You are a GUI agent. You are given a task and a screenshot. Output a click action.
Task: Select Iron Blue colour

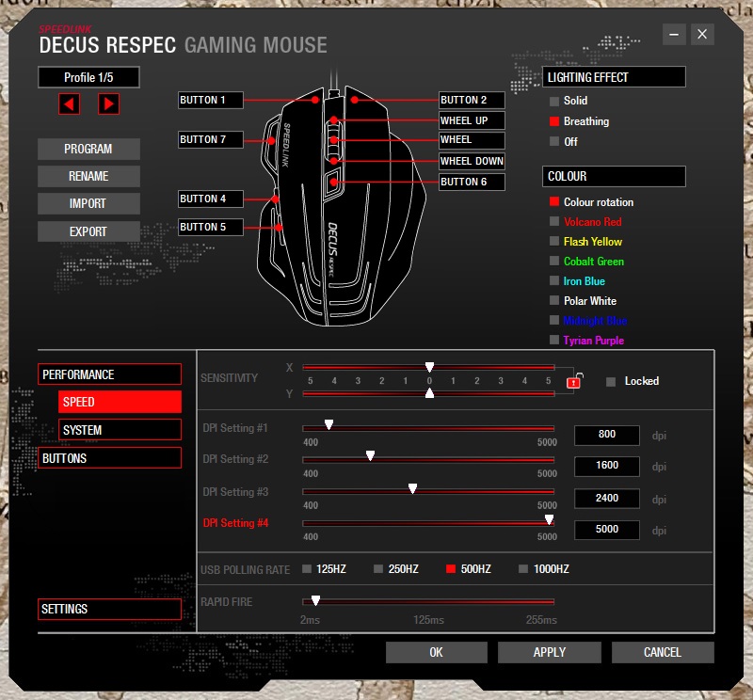coord(554,280)
